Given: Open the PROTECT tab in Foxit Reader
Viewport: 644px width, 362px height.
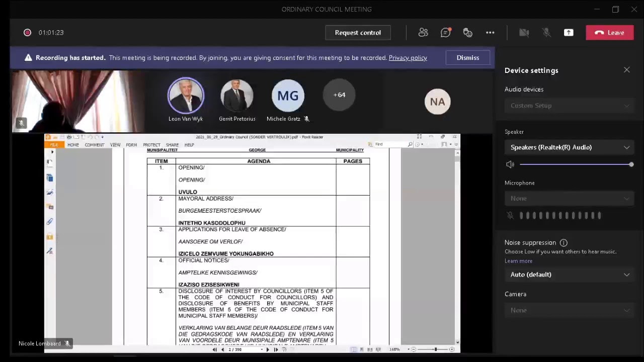Looking at the screenshot, I should pos(151,145).
